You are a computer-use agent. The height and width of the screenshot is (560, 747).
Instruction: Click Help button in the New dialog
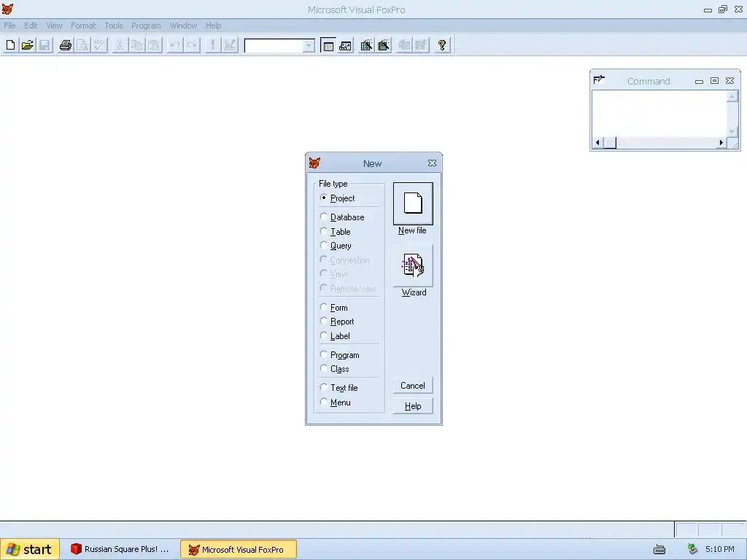tap(413, 406)
